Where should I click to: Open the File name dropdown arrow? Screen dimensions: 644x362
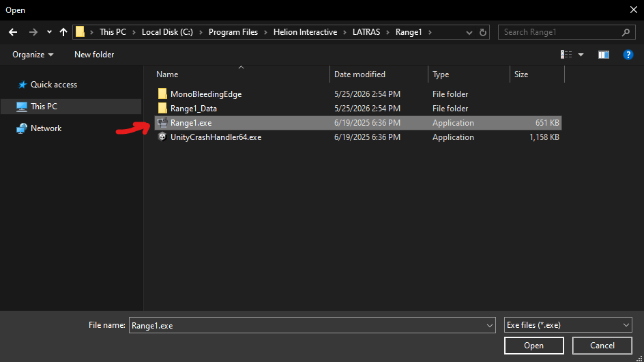pos(490,325)
